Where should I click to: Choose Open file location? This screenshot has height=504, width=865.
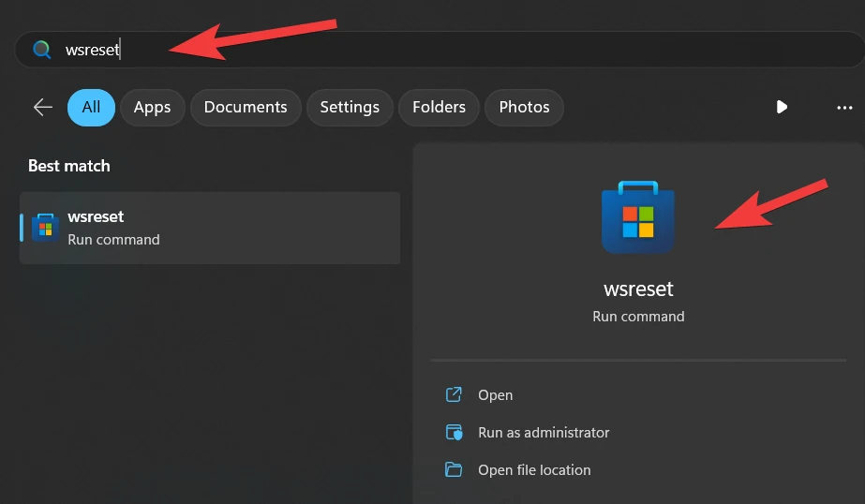coord(534,470)
